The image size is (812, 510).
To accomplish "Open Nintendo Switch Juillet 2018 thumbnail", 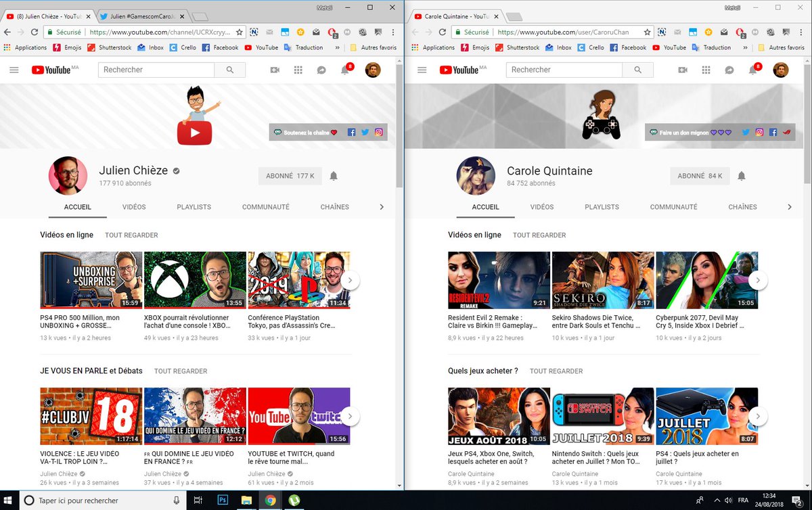I will (603, 416).
